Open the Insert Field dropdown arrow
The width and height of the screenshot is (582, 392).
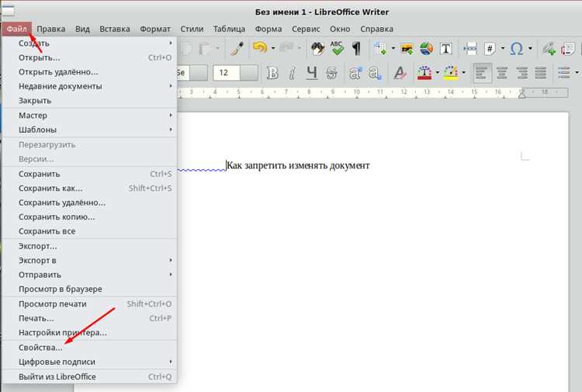(503, 48)
